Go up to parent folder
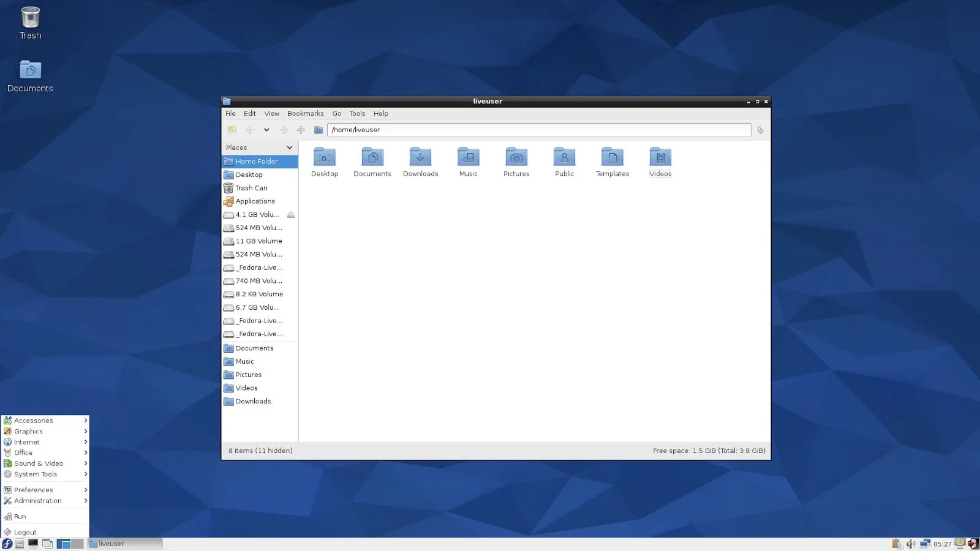 pyautogui.click(x=301, y=130)
